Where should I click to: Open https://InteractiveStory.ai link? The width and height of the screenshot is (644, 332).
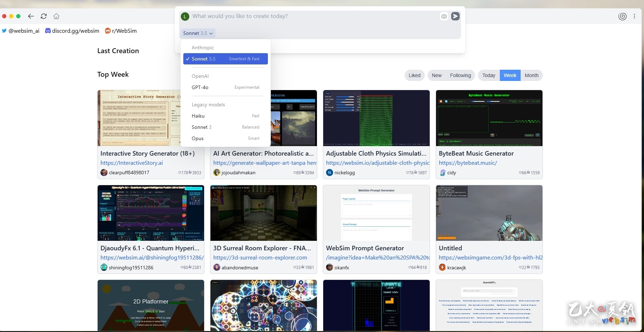(x=131, y=163)
